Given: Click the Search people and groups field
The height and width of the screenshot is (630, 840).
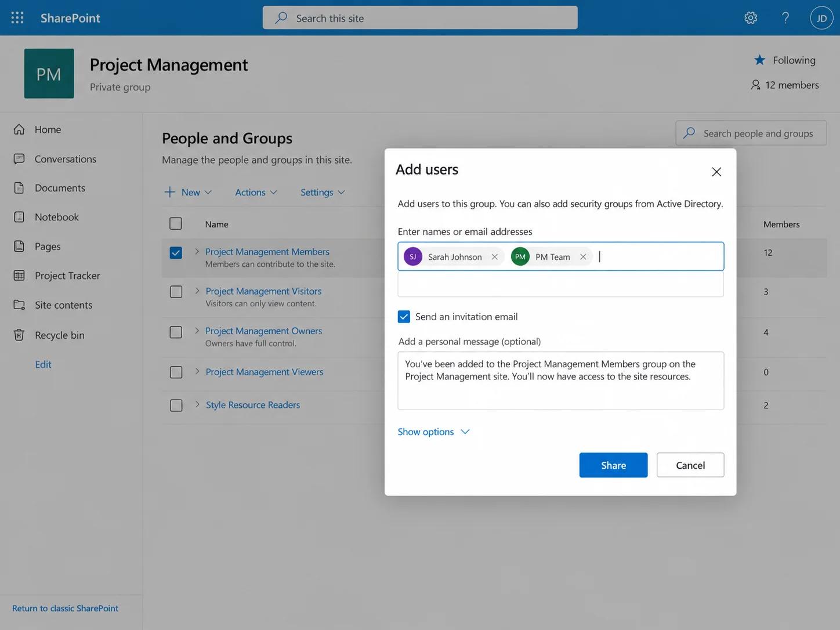Looking at the screenshot, I should [x=751, y=133].
